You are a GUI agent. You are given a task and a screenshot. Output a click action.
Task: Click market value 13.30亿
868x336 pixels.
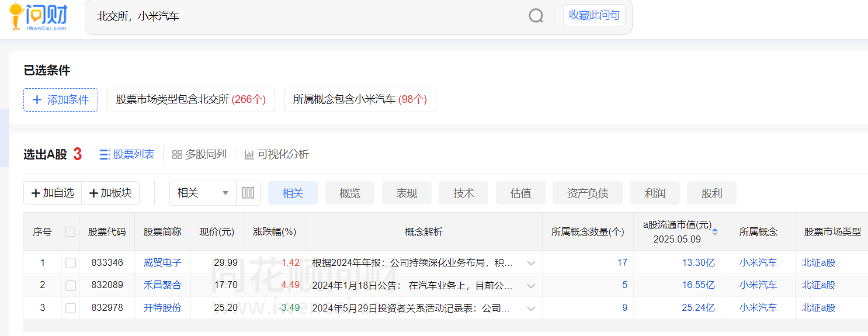click(x=698, y=263)
